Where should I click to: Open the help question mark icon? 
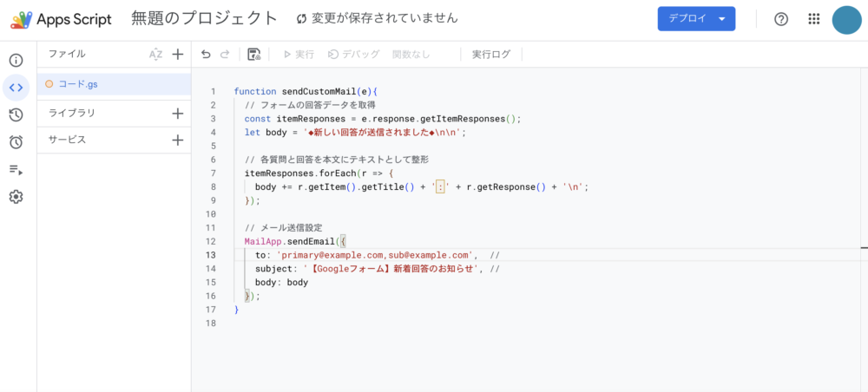click(x=780, y=19)
